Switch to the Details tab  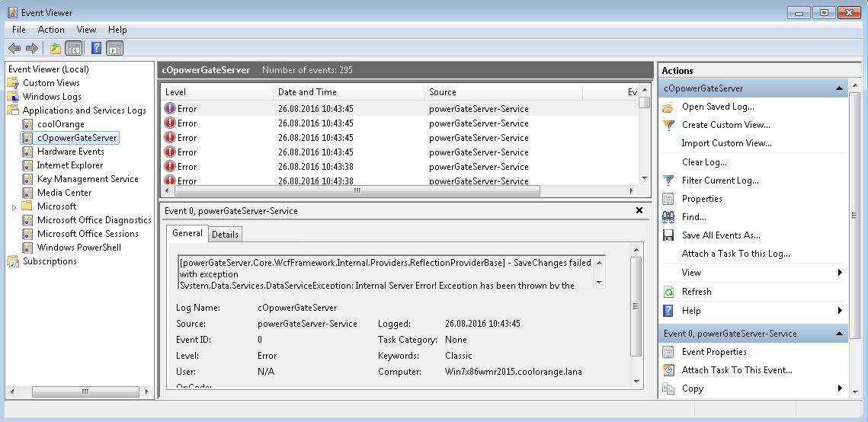coord(225,235)
